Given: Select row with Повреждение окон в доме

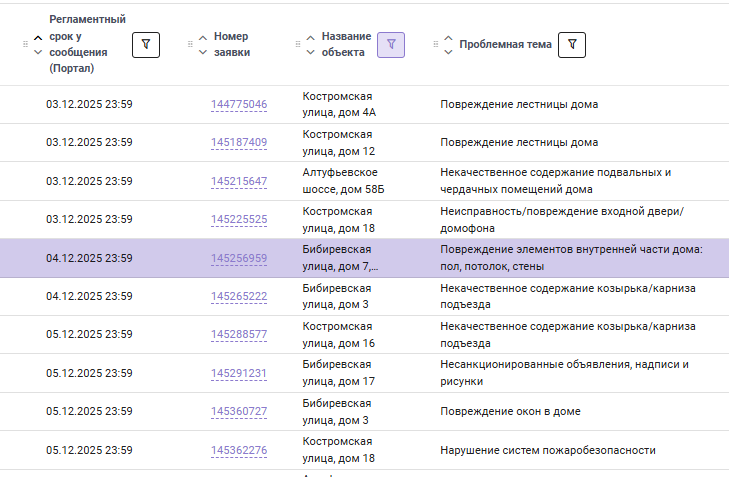Looking at the screenshot, I should click(510, 411).
